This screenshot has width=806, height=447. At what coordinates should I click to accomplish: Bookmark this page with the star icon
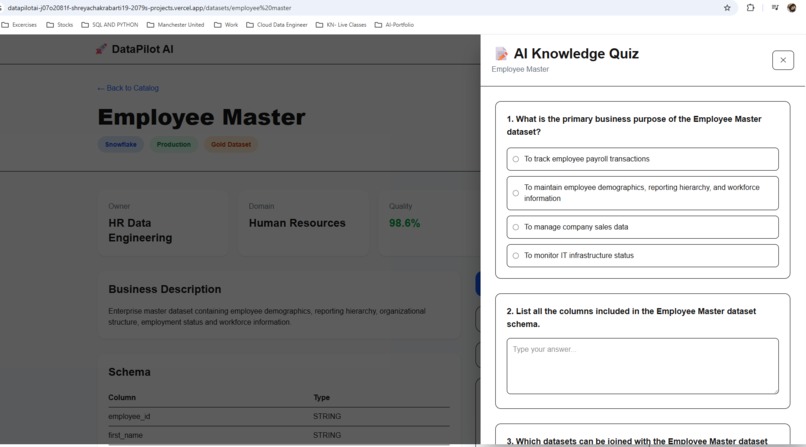pyautogui.click(x=727, y=8)
